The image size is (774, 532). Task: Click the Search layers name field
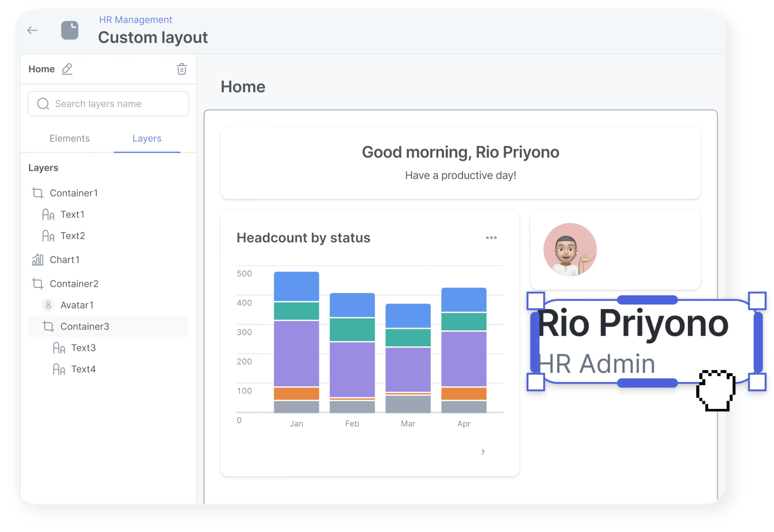click(x=113, y=104)
